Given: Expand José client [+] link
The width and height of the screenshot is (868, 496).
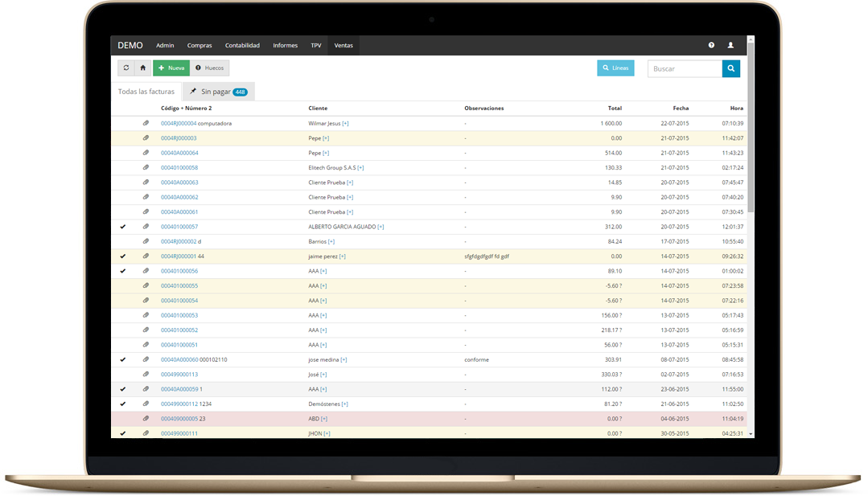Looking at the screenshot, I should tap(324, 375).
